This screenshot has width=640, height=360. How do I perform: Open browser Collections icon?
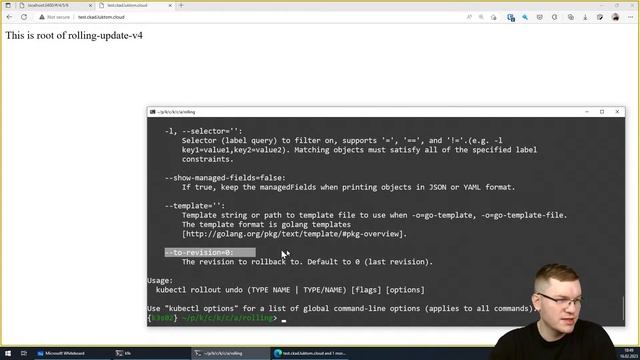(x=571, y=17)
